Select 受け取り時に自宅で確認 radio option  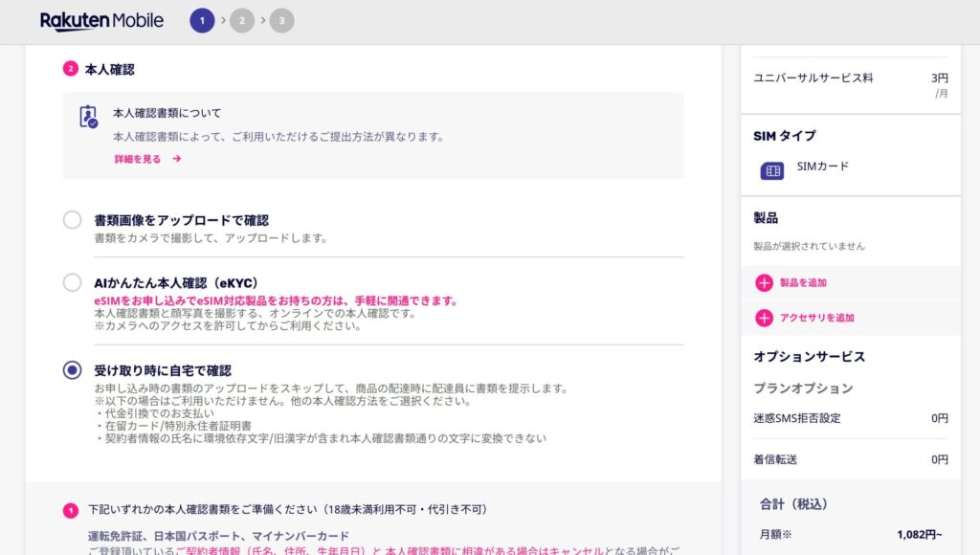click(x=73, y=370)
